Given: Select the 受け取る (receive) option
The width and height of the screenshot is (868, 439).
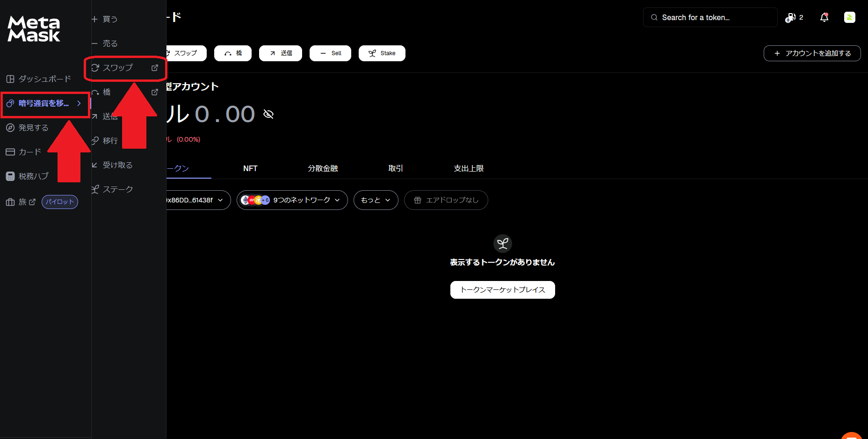Looking at the screenshot, I should tap(117, 165).
